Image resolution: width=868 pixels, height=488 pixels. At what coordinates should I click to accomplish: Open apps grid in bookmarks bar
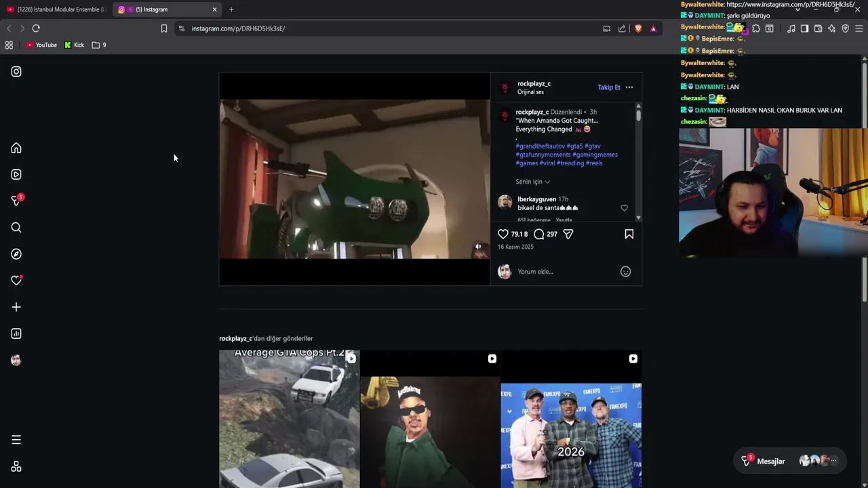(9, 45)
